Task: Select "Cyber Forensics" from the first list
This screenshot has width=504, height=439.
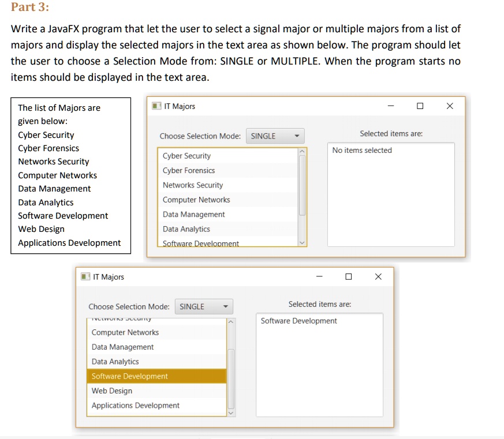Action: tap(189, 170)
